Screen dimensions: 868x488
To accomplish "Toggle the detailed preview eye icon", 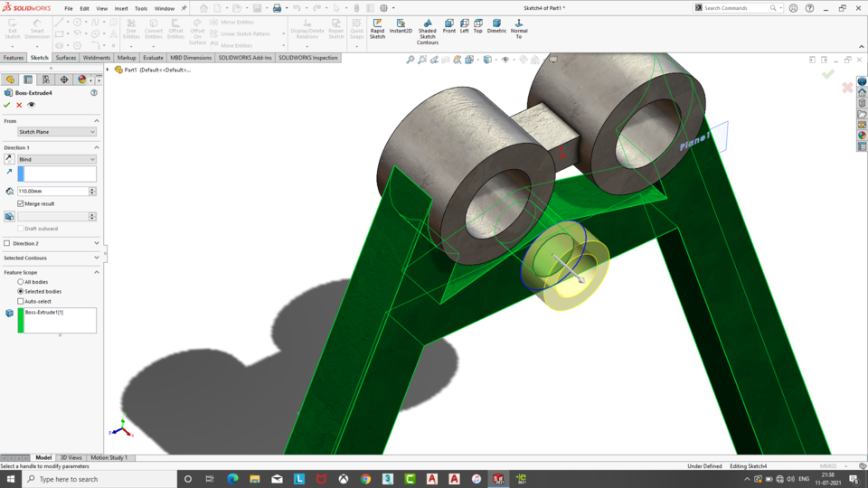I will point(31,105).
